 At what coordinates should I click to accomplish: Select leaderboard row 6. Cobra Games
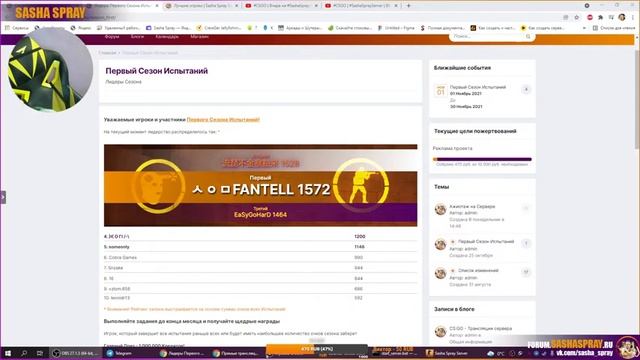coord(260,258)
